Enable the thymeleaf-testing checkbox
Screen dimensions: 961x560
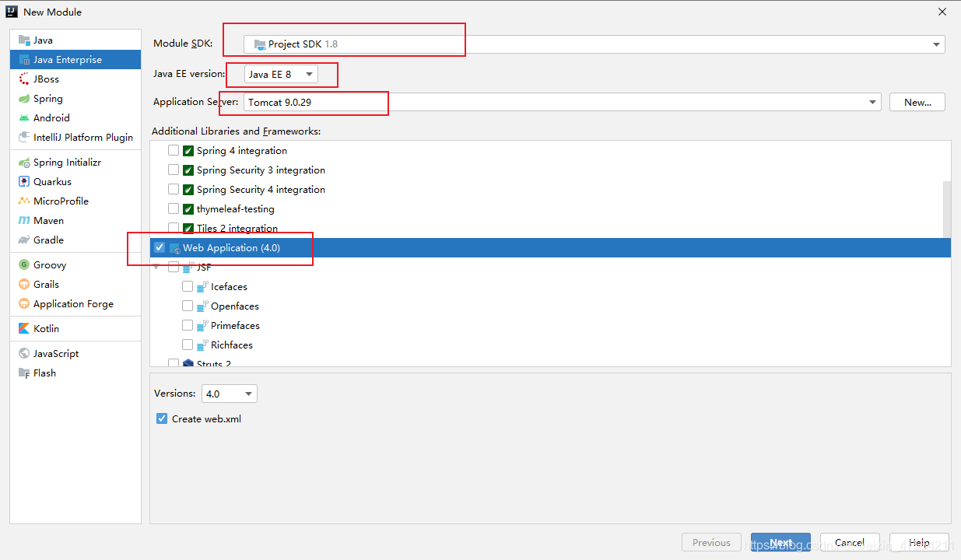pos(174,208)
